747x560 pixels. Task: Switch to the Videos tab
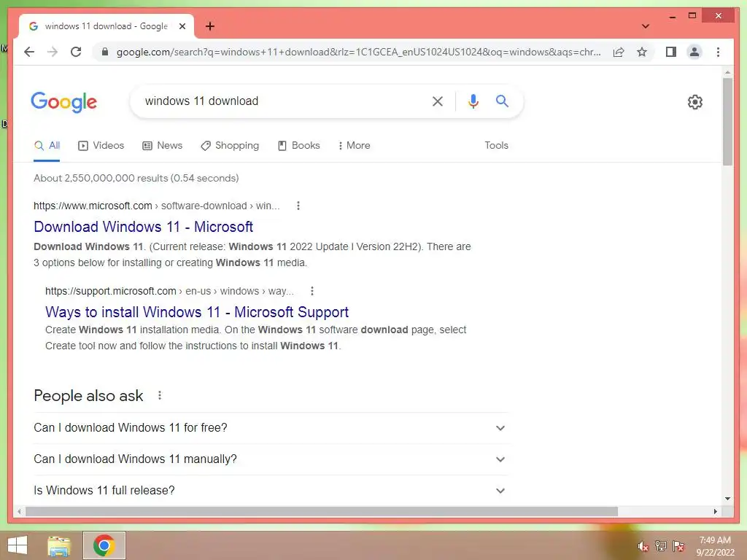(101, 146)
